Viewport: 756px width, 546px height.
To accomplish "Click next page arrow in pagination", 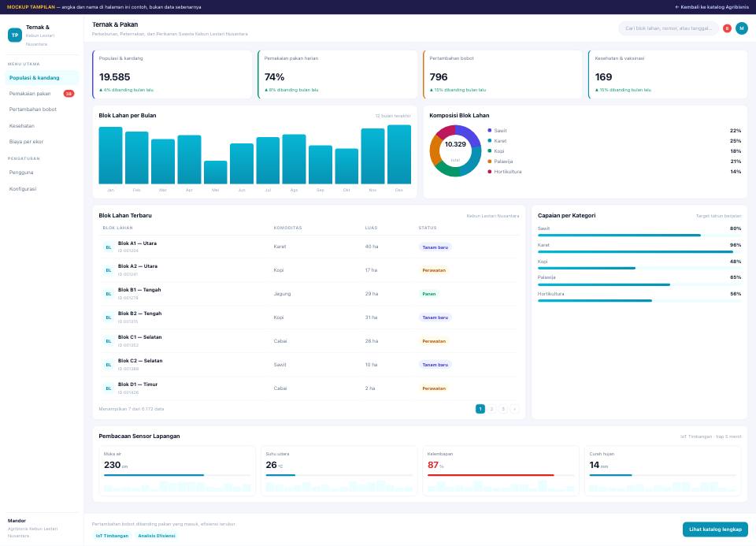I will click(514, 409).
